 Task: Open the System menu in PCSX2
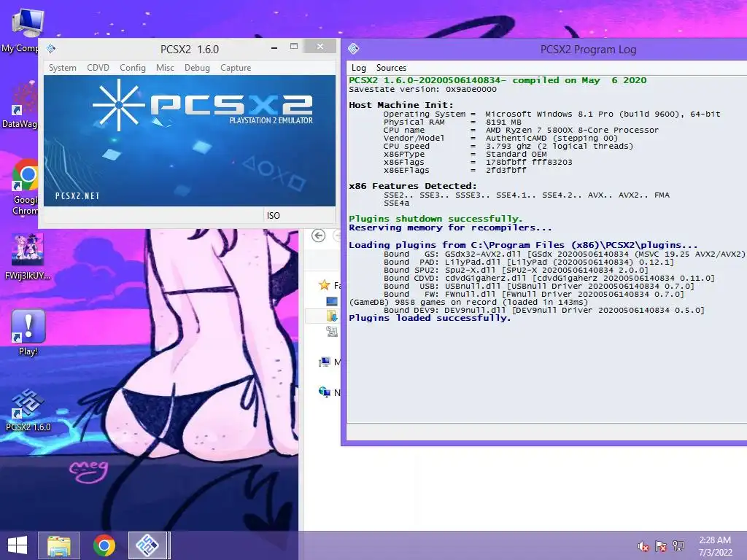click(63, 68)
